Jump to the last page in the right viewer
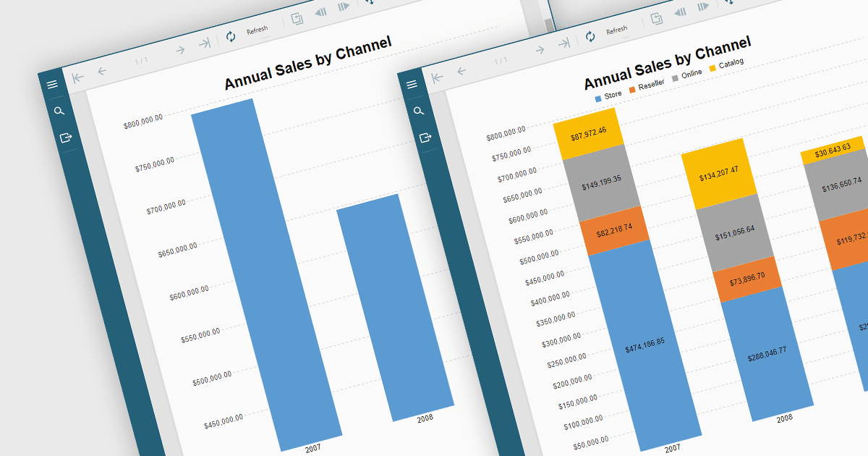This screenshot has width=868, height=456. (x=564, y=43)
